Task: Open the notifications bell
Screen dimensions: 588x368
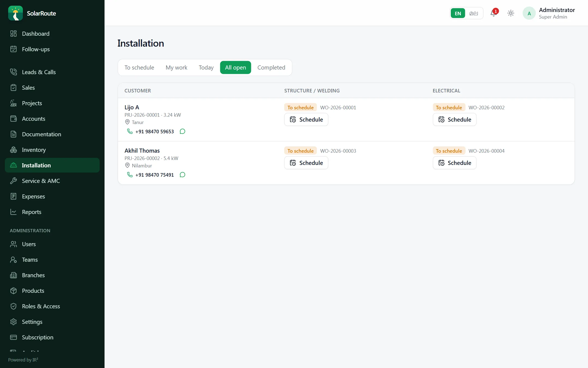Action: (x=494, y=13)
